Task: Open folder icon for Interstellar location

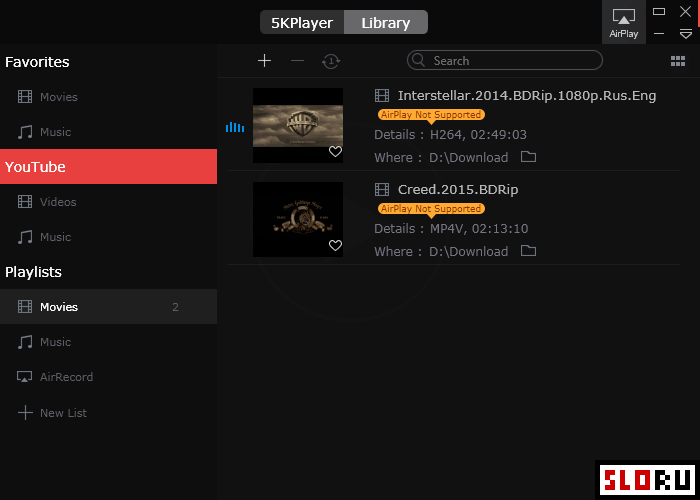Action: 528,157
